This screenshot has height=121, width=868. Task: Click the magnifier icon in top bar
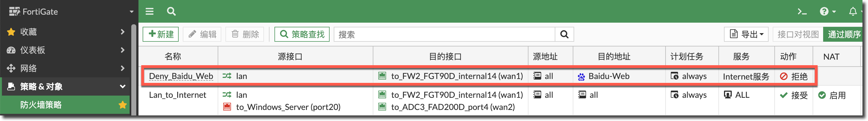pyautogui.click(x=171, y=11)
